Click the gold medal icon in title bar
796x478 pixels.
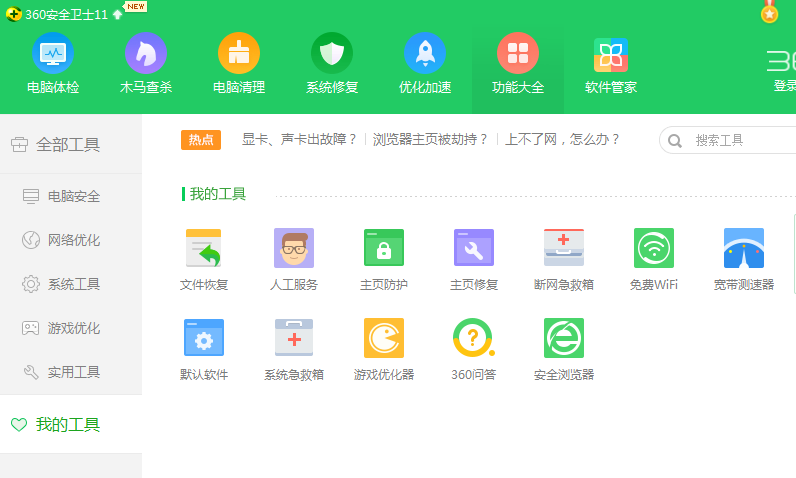pyautogui.click(x=770, y=12)
